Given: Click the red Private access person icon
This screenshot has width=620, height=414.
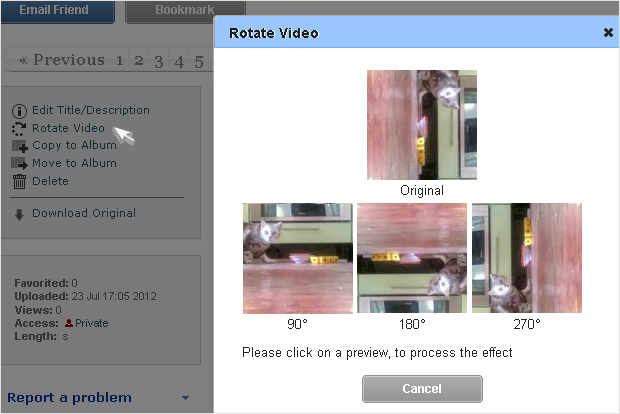Looking at the screenshot, I should [x=69, y=323].
